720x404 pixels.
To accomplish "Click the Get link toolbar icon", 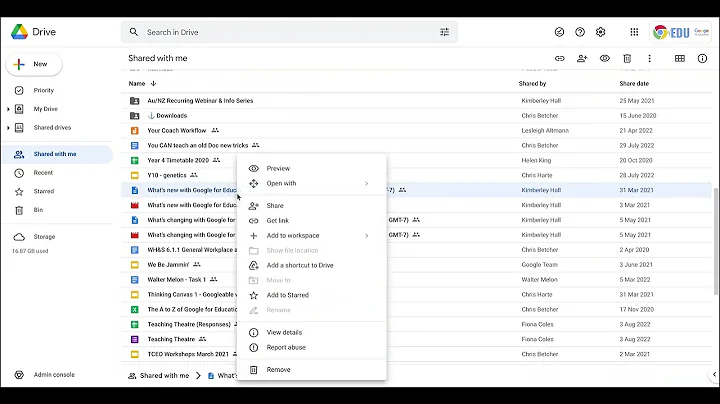I will click(x=559, y=58).
